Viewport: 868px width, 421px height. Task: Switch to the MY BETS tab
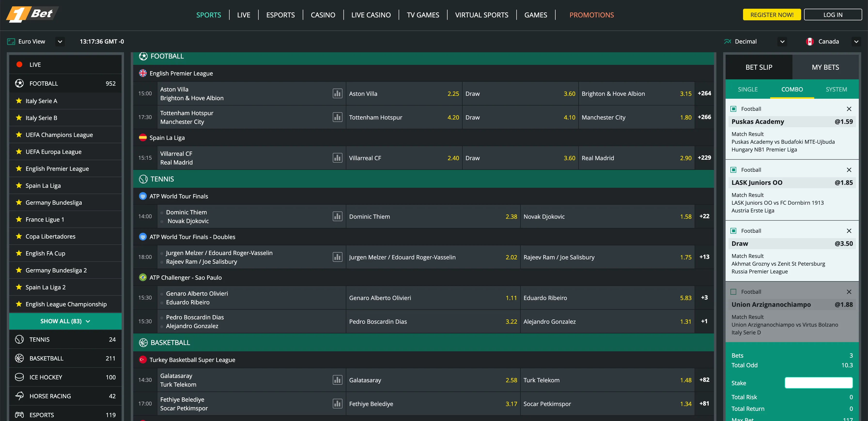825,67
